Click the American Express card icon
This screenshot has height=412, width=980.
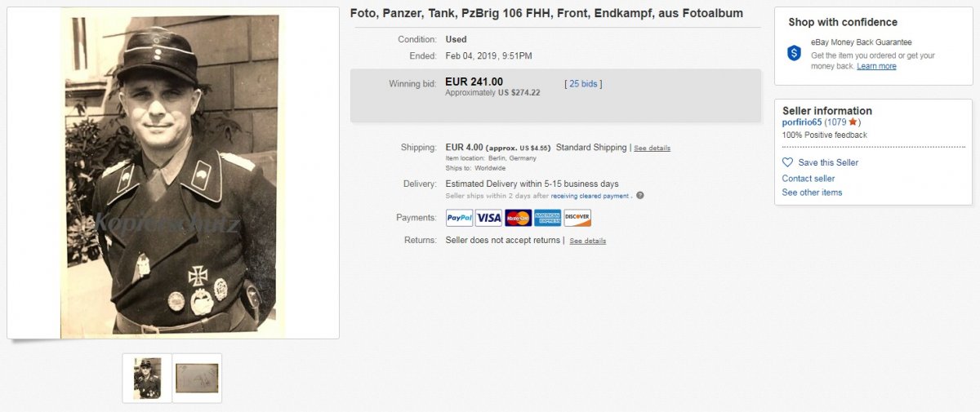(x=547, y=218)
